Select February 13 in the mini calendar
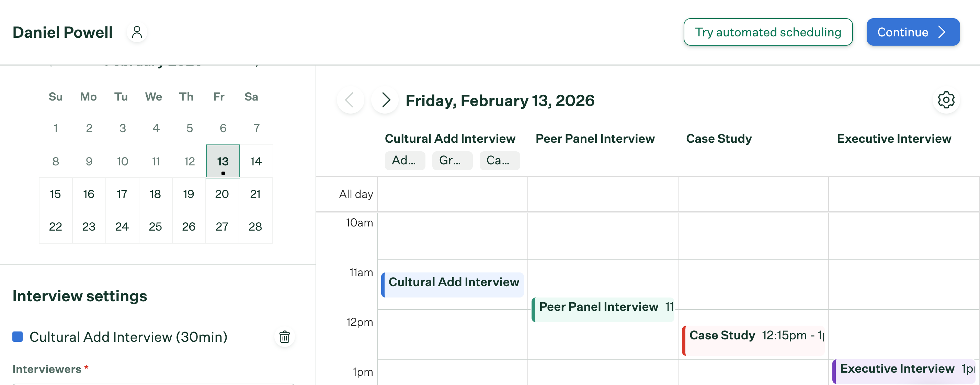980x385 pixels. (x=223, y=161)
